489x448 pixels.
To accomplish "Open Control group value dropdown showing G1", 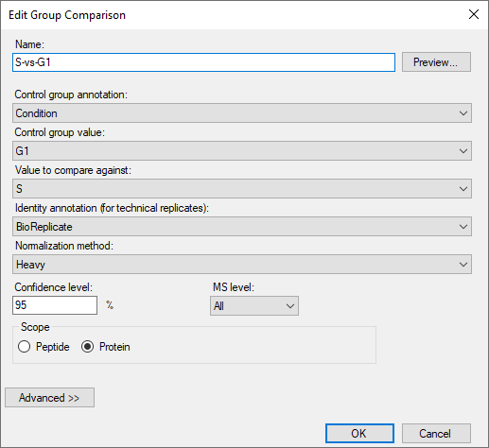I will [x=242, y=151].
